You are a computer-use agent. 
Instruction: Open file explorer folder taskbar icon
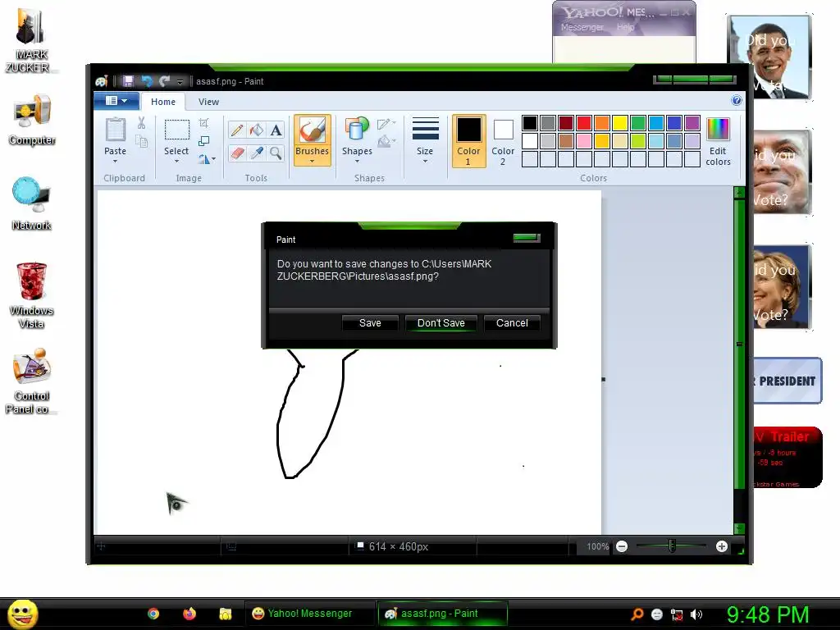coord(225,614)
